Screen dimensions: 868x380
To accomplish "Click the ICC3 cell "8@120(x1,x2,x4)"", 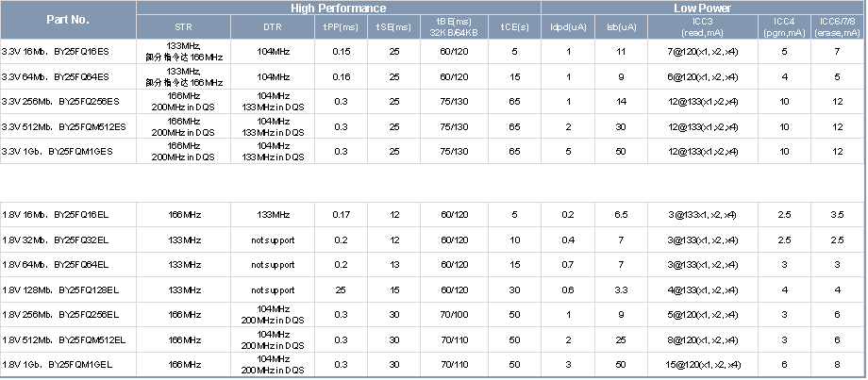I will click(703, 339).
